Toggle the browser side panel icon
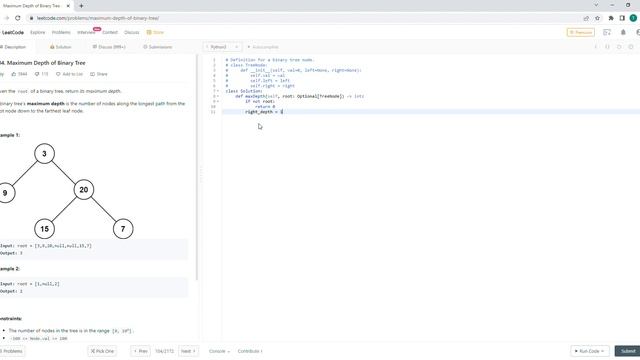 622,18
